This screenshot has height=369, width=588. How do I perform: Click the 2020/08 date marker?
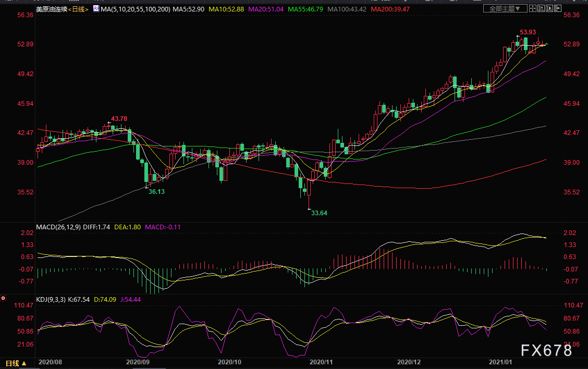pos(50,362)
